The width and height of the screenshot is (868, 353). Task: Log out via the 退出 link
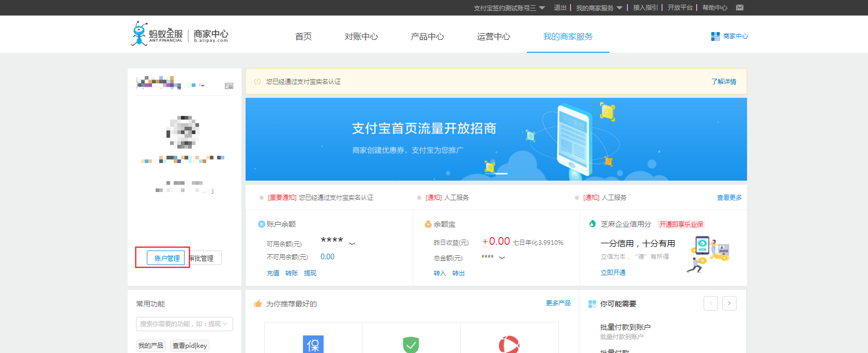click(x=560, y=8)
